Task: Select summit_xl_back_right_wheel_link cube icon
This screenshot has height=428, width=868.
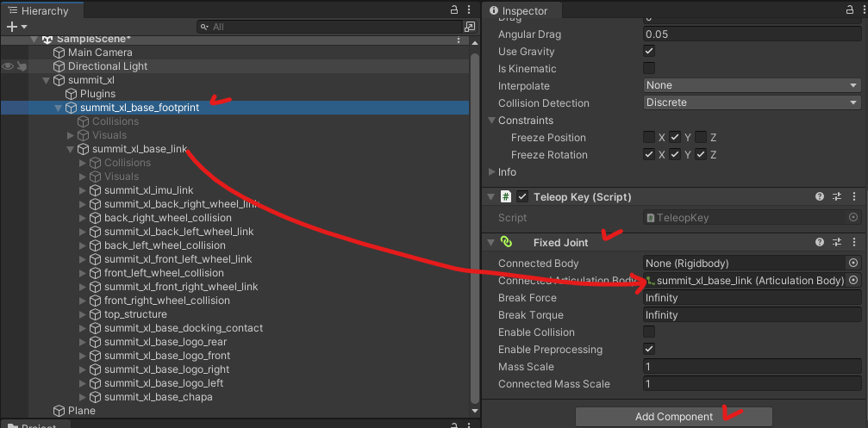Action: pos(96,204)
